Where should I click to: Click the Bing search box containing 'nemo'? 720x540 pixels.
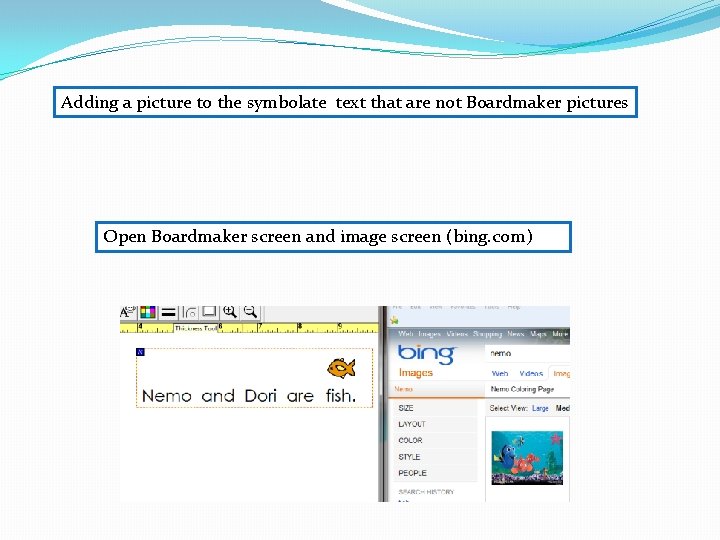(528, 353)
